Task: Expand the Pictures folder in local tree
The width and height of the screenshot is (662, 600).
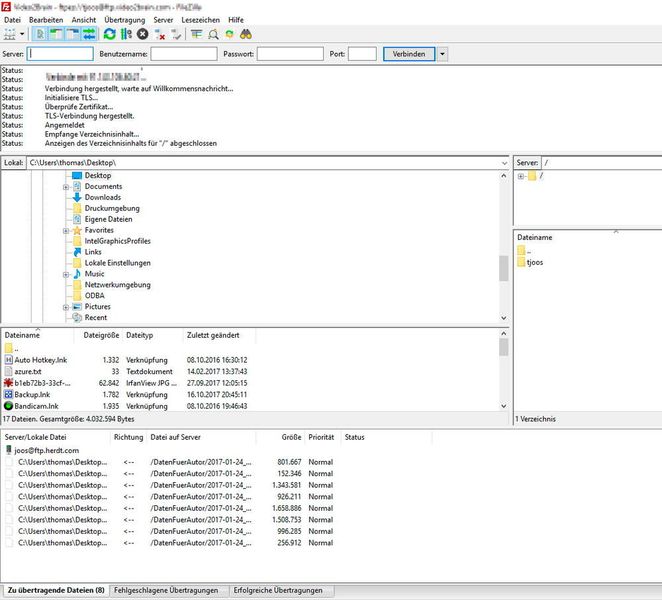Action: click(66, 307)
